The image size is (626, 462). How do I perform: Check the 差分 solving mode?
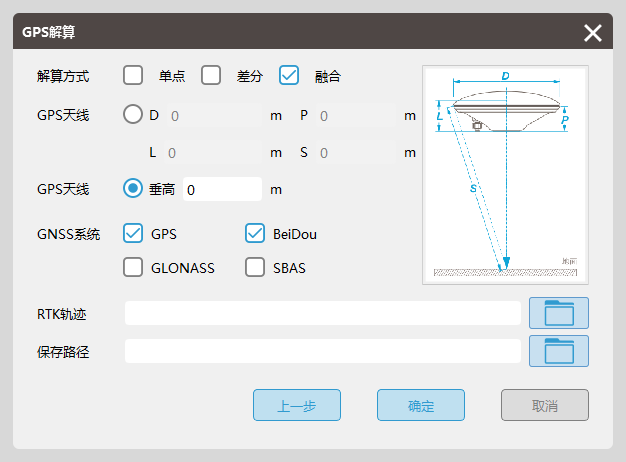click(211, 75)
